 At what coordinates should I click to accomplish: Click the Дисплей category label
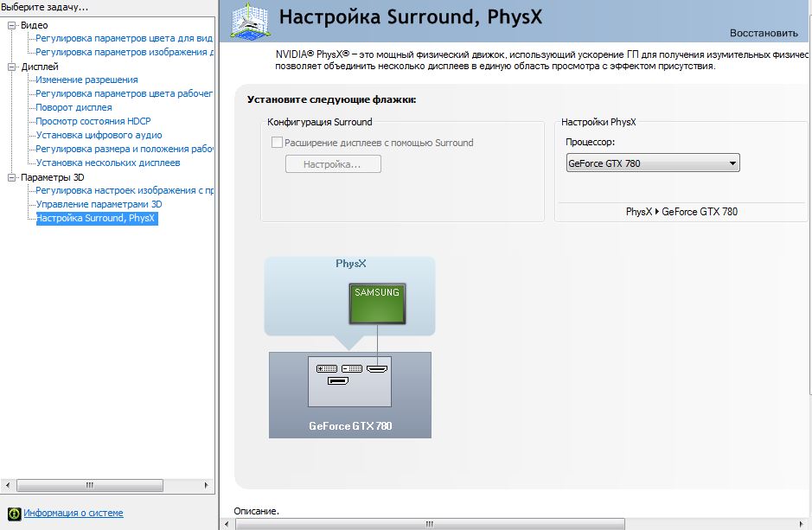(x=40, y=67)
